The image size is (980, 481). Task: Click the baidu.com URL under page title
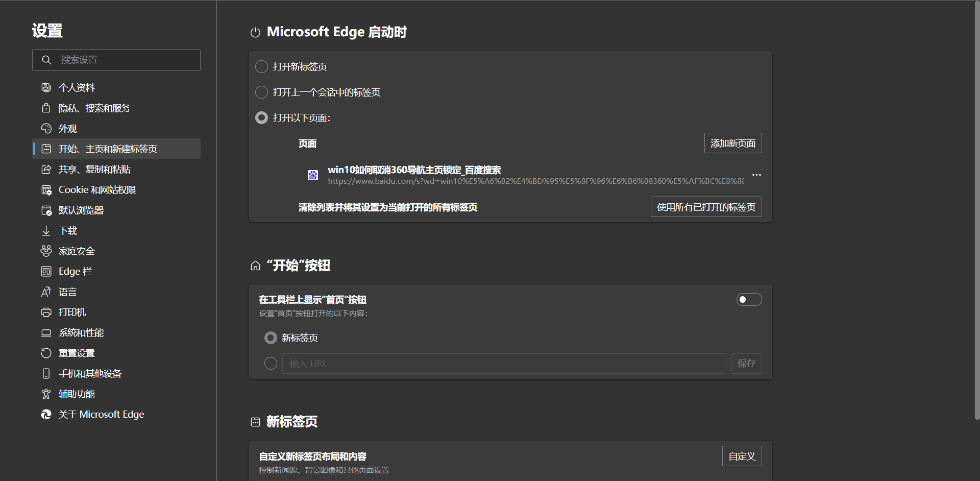tap(536, 181)
